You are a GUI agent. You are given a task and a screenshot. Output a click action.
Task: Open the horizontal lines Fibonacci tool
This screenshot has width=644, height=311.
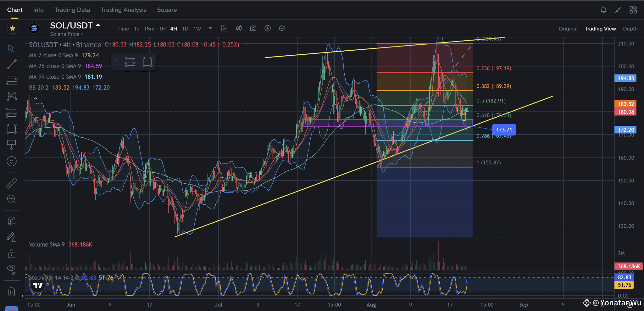click(11, 81)
